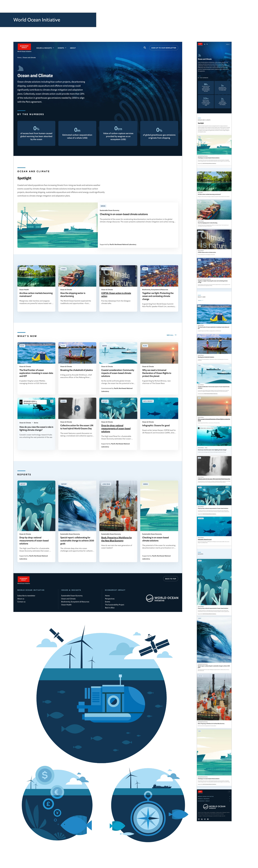Open external link icon on Sponsor View card

52,401
